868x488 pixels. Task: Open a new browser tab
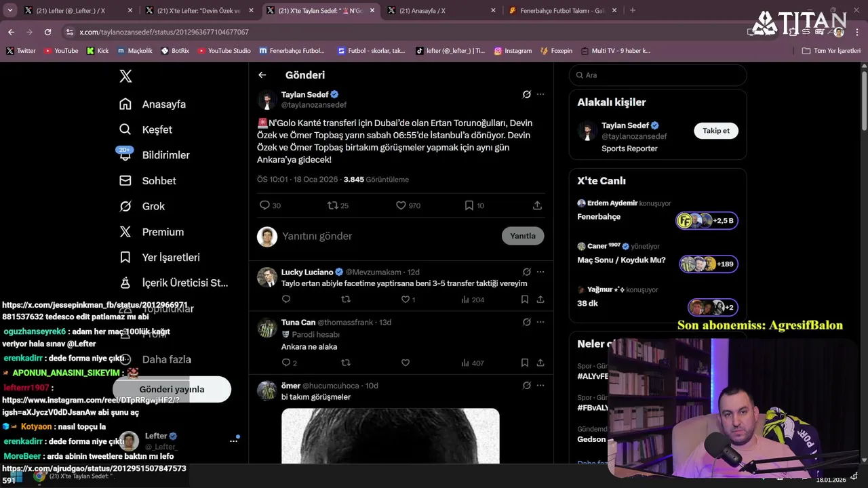coord(633,10)
